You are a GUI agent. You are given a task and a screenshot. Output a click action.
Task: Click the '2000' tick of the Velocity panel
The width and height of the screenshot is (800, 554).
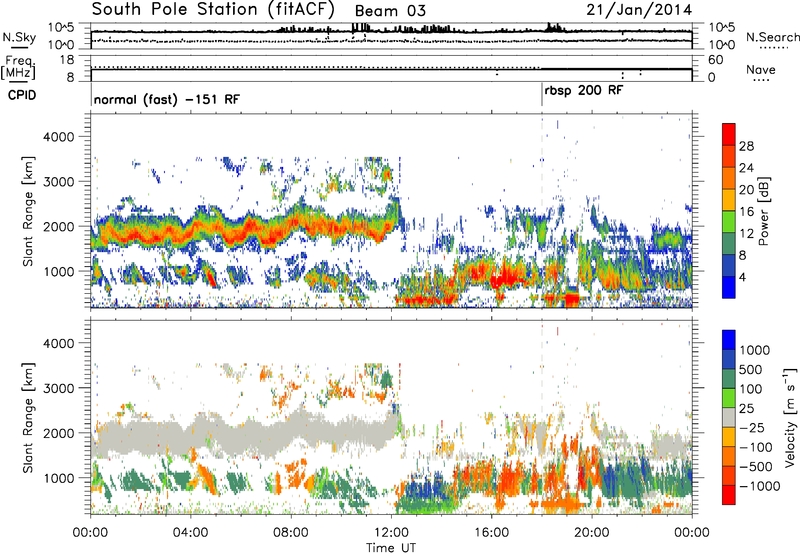(x=58, y=433)
